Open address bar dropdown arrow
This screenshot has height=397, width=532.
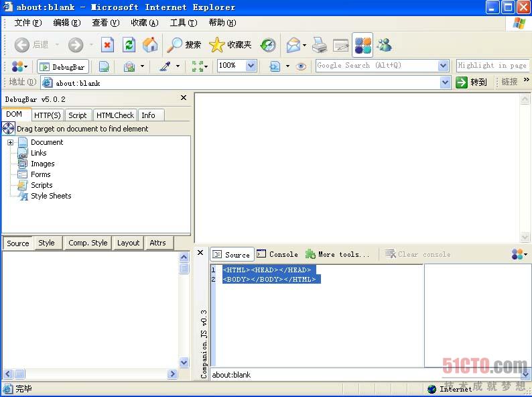point(445,82)
